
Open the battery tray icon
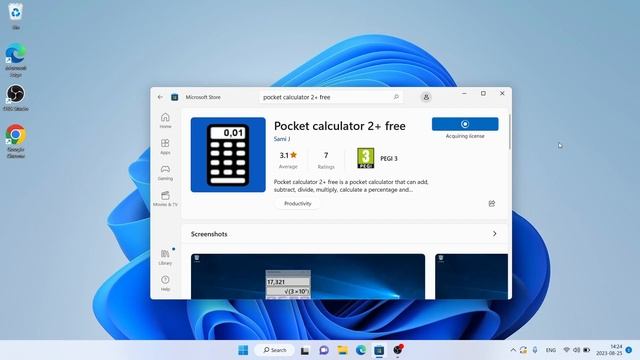click(587, 350)
